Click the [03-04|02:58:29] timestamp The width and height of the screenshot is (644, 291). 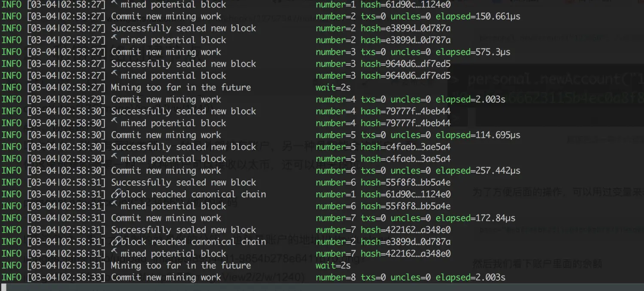click(x=66, y=99)
